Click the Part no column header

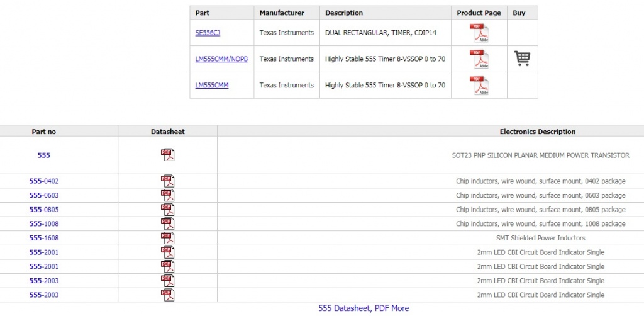(x=43, y=132)
